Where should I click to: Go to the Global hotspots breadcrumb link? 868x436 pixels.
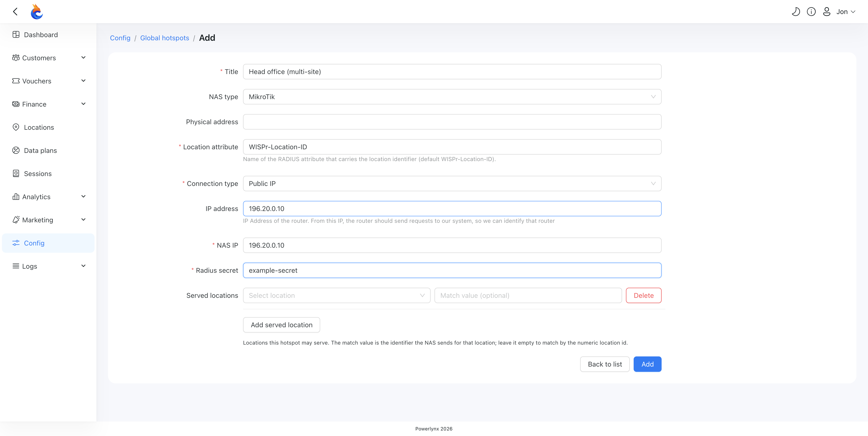(x=164, y=38)
